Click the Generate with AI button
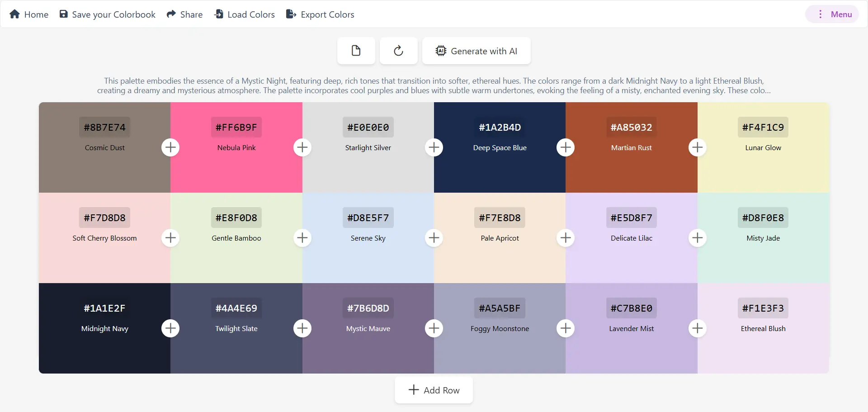Viewport: 868px width, 412px height. tap(476, 51)
